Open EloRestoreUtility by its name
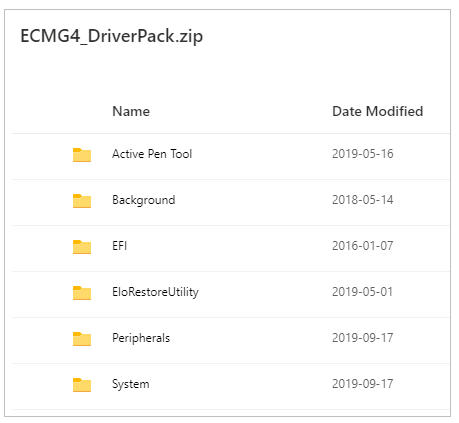459x423 pixels. 155,292
